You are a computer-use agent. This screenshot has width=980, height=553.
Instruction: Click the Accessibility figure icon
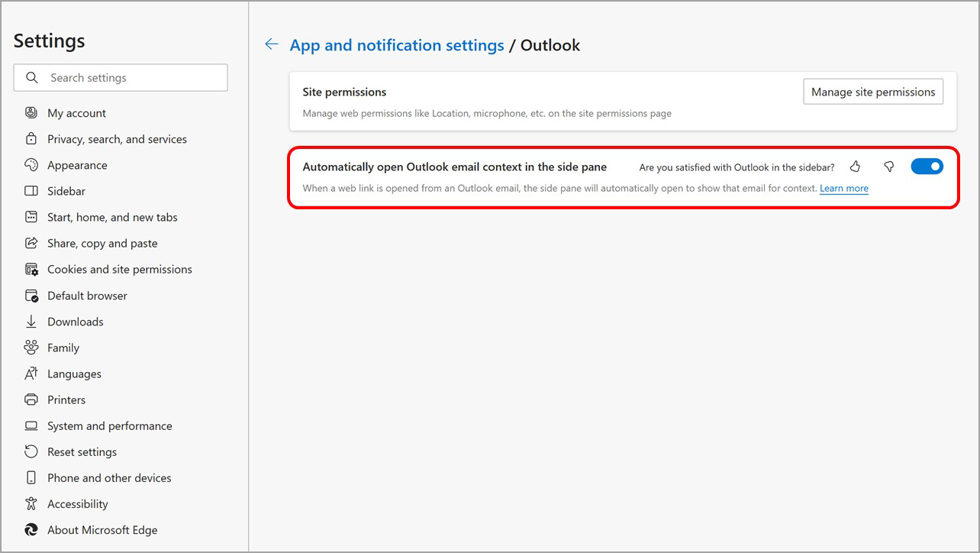point(31,503)
